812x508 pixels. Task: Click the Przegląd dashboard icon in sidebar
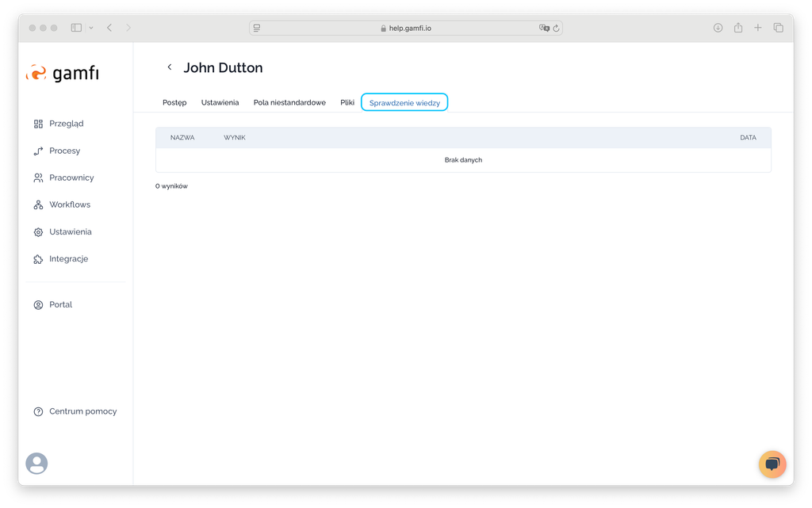tap(38, 124)
